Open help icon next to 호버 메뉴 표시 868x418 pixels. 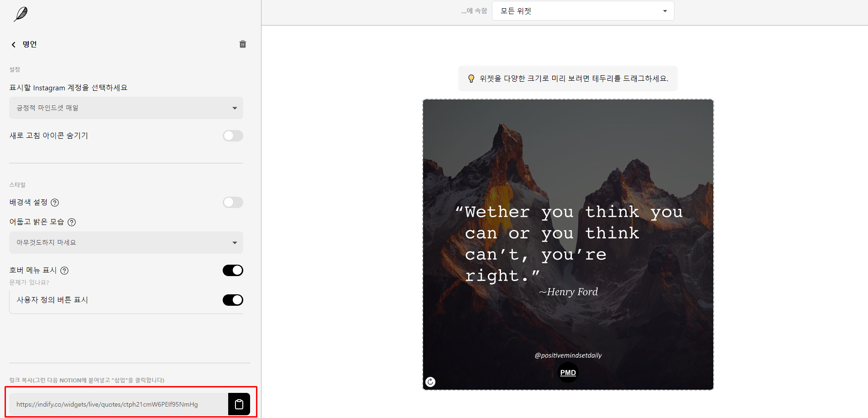(64, 270)
